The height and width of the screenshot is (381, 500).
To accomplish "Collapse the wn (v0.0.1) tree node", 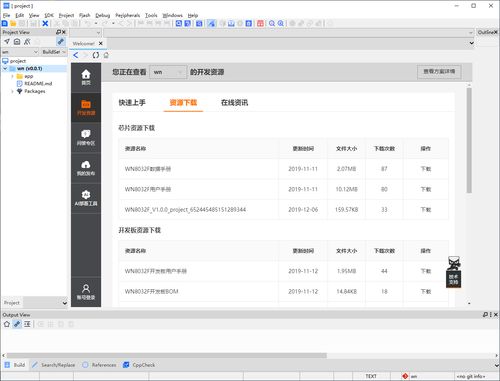I will point(5,69).
